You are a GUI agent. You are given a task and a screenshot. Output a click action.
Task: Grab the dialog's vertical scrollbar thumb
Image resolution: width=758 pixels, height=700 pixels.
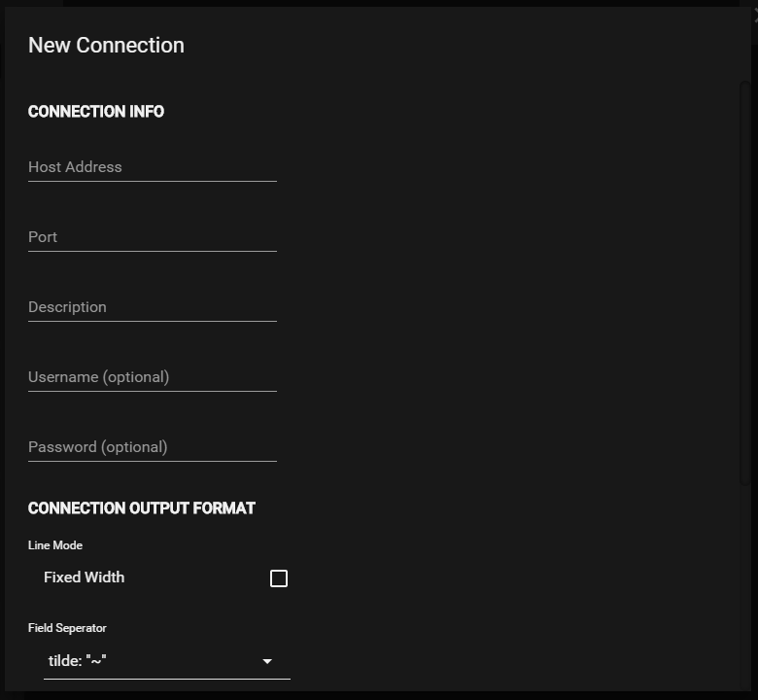(745, 283)
